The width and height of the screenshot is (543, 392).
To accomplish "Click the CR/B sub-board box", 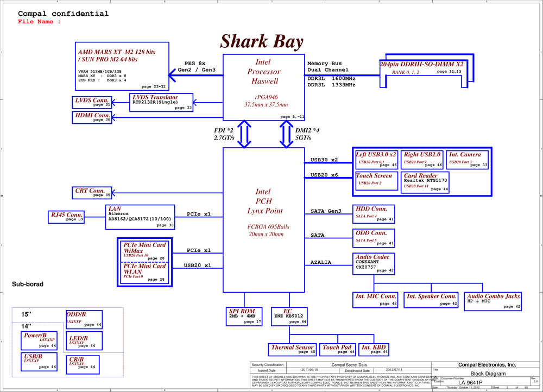I will point(83,365).
